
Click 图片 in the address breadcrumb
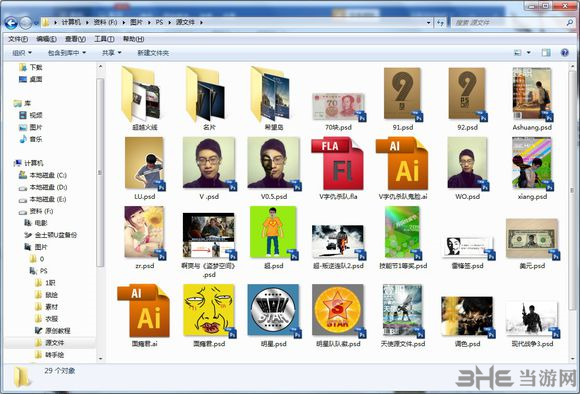pyautogui.click(x=136, y=23)
